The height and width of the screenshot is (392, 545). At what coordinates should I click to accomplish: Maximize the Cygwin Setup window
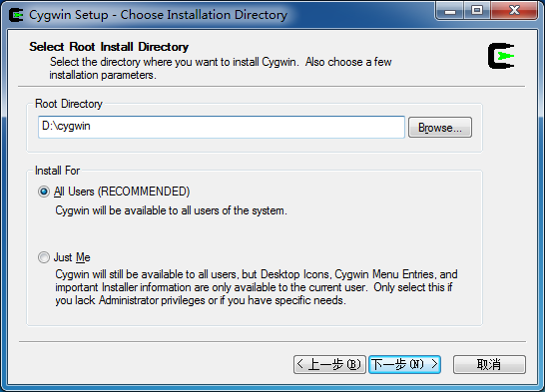coord(477,10)
